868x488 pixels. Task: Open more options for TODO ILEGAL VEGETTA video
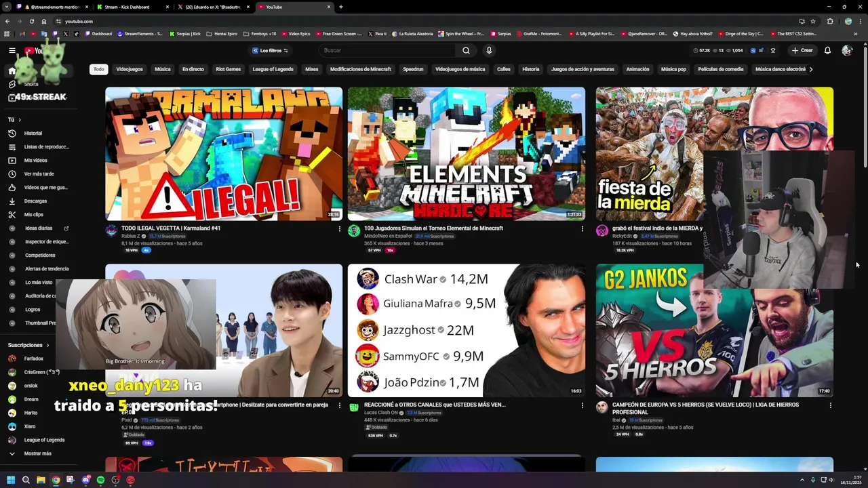click(x=340, y=229)
